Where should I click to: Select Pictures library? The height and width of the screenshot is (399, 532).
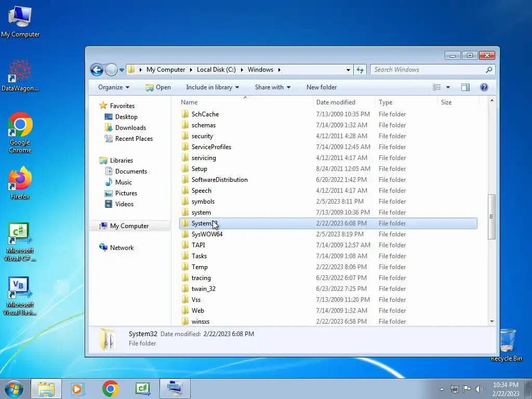tap(126, 193)
